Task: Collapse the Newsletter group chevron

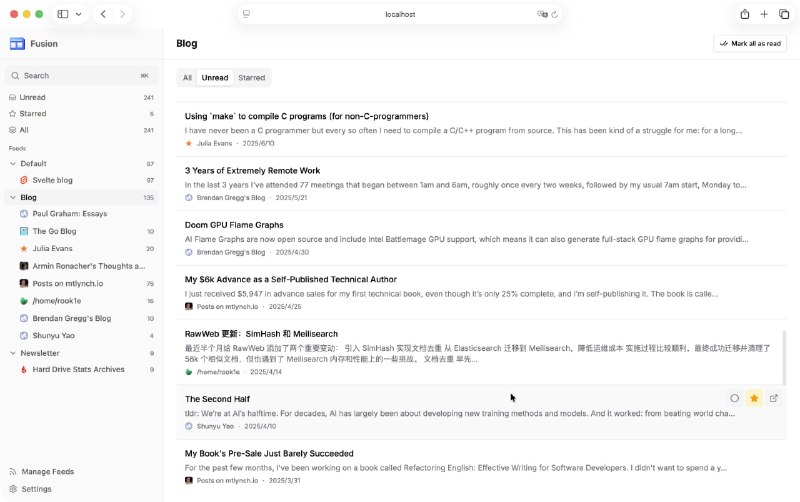Action: pyautogui.click(x=13, y=353)
